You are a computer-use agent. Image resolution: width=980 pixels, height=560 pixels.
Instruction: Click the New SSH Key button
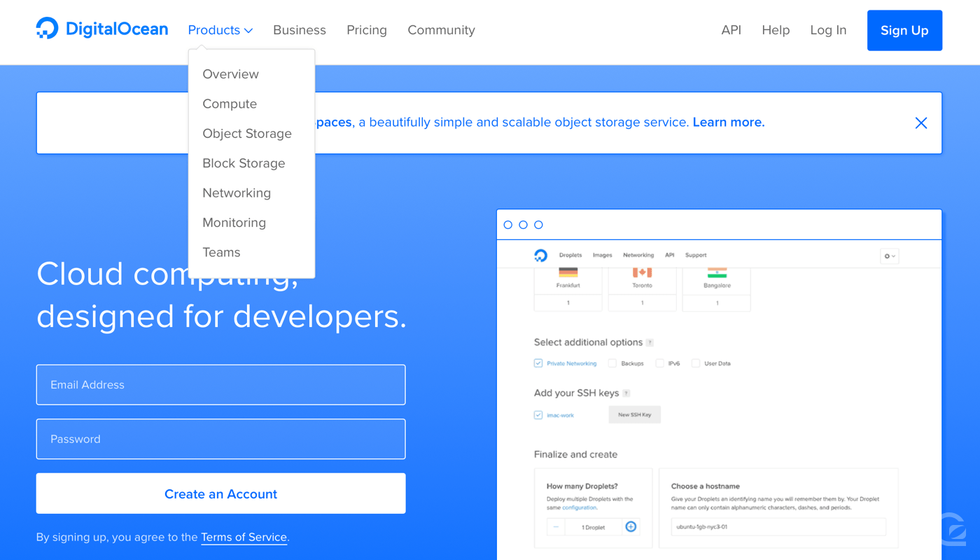[x=634, y=414]
